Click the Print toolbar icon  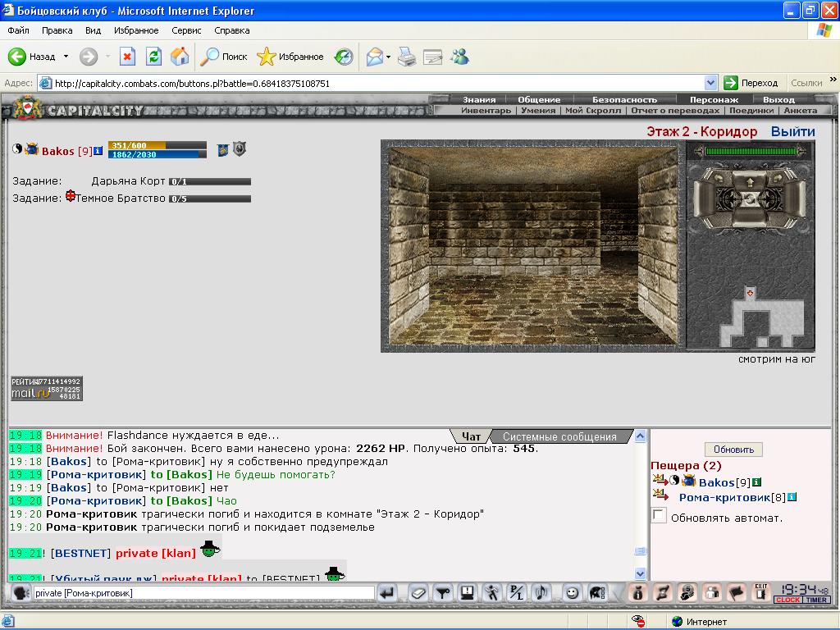tap(407, 57)
